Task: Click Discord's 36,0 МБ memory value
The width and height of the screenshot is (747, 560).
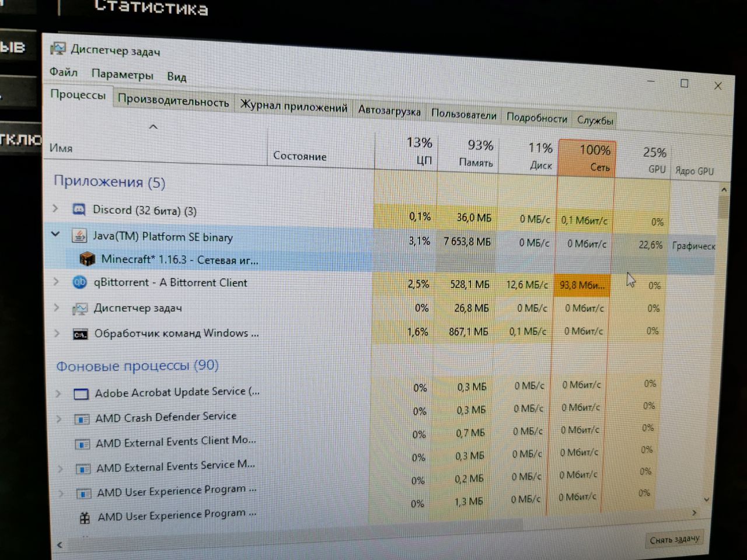Action: 474,218
